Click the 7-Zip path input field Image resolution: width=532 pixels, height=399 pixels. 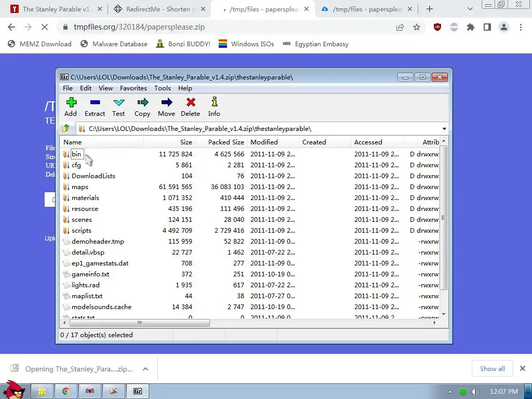point(258,129)
